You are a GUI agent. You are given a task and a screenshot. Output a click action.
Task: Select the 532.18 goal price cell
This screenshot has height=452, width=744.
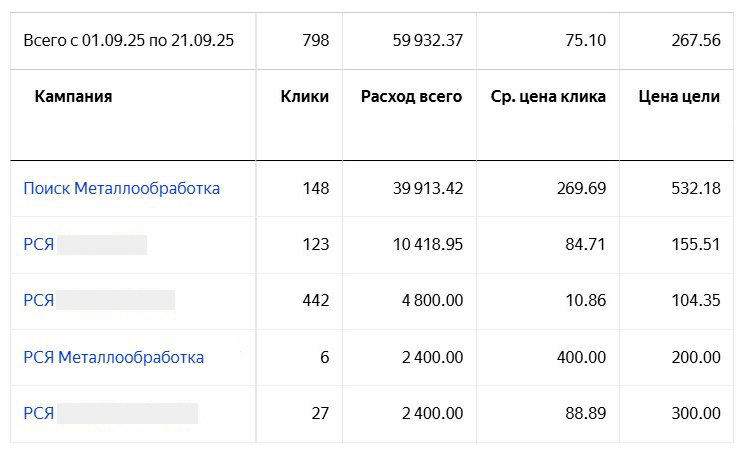pos(692,188)
